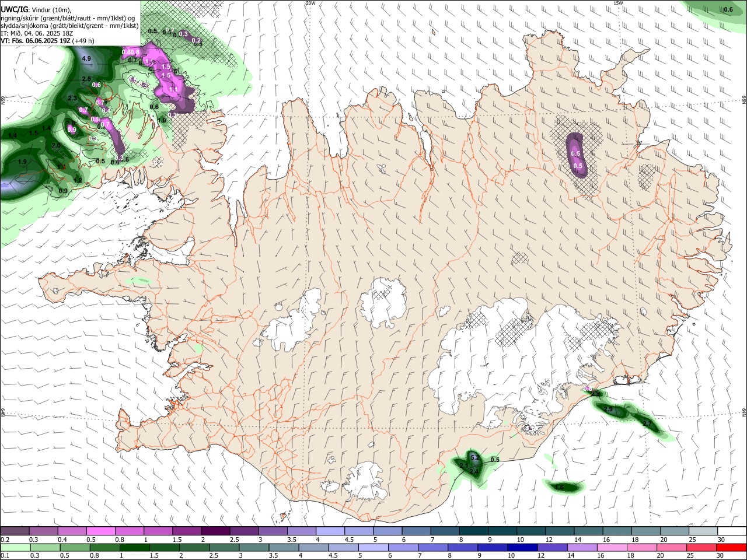
Task: Click the red rain legend swatch labeled 30
Action: click(732, 547)
